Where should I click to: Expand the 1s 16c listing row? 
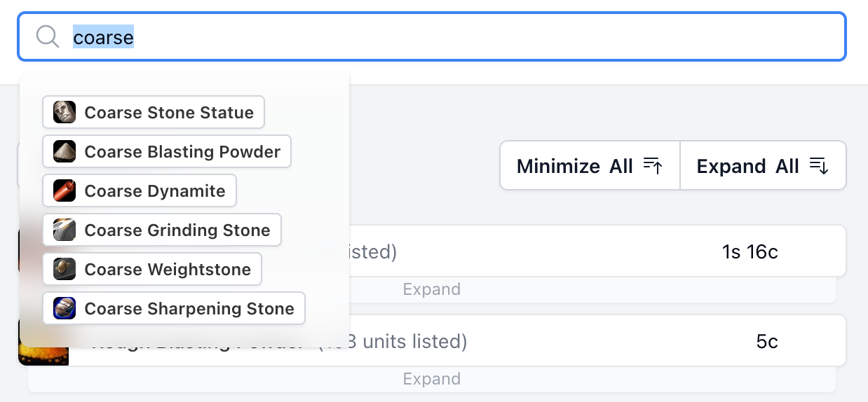point(431,289)
